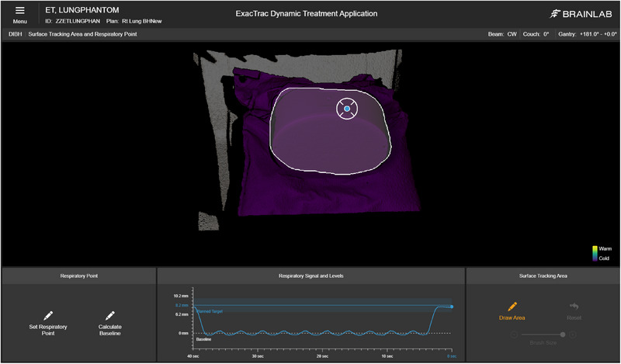
Task: Click the Brainlab logo
Action: pyautogui.click(x=582, y=14)
